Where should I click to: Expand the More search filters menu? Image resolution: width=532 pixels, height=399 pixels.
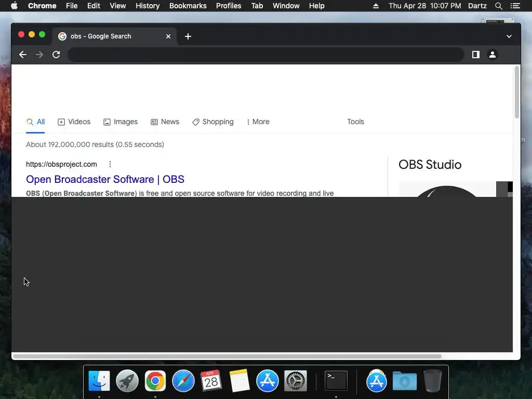(x=258, y=122)
